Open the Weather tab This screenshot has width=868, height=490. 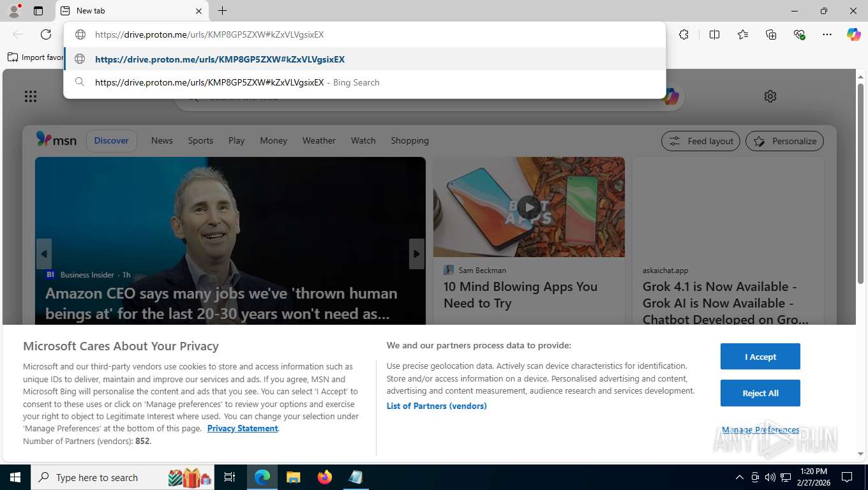(x=319, y=140)
